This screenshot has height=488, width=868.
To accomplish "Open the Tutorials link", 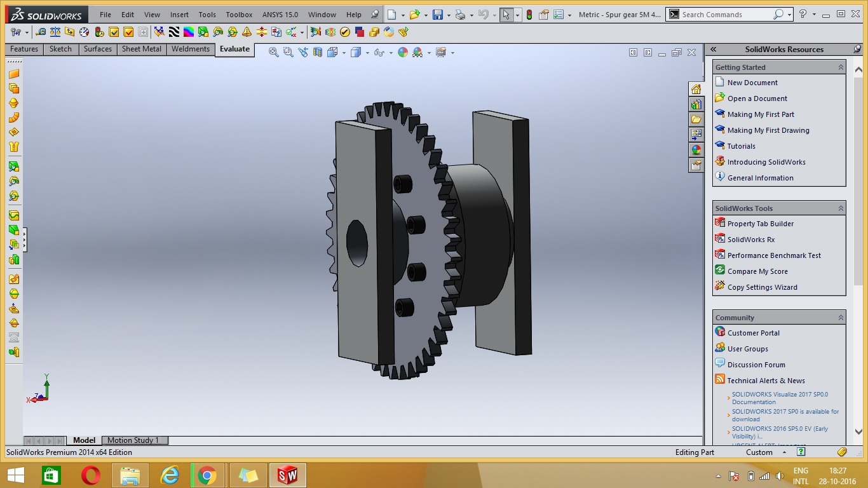I will coord(742,146).
